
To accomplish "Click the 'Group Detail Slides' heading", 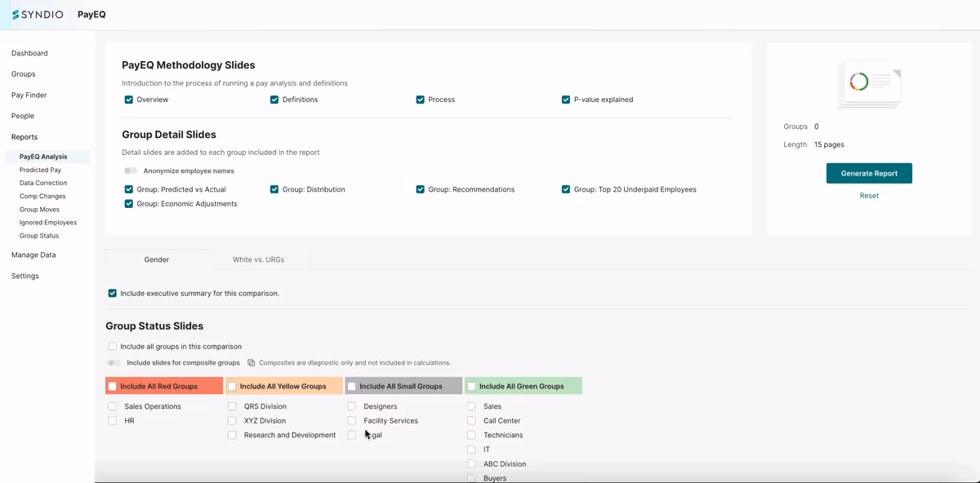I will tap(169, 135).
